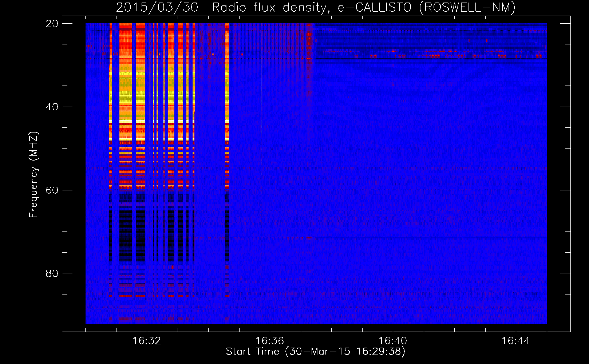Image resolution: width=589 pixels, height=364 pixels.
Task: Click the plot title '2015/03/30 Radio flux density'
Action: [x=223, y=8]
